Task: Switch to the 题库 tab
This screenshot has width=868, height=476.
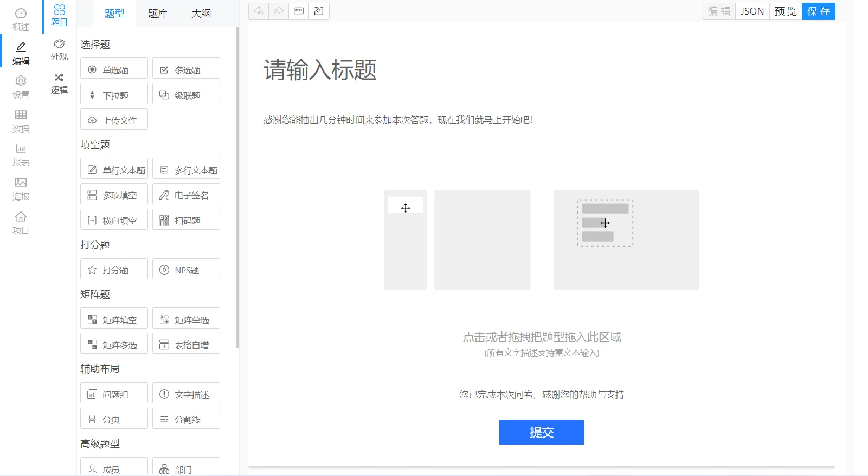Action: (158, 14)
